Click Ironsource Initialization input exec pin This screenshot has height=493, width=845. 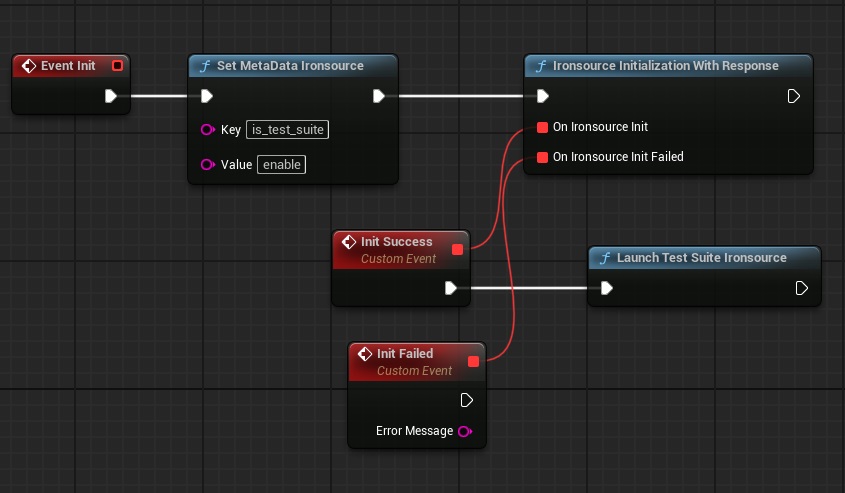pos(543,96)
